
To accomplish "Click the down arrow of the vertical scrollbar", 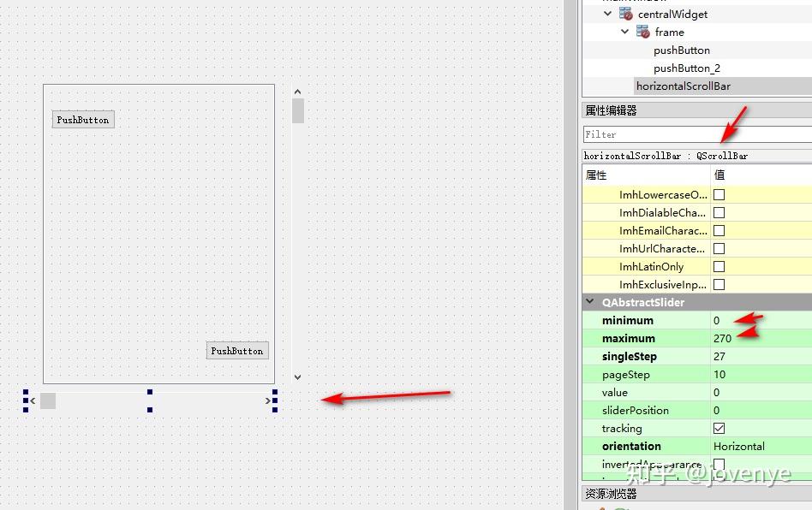I will (297, 377).
